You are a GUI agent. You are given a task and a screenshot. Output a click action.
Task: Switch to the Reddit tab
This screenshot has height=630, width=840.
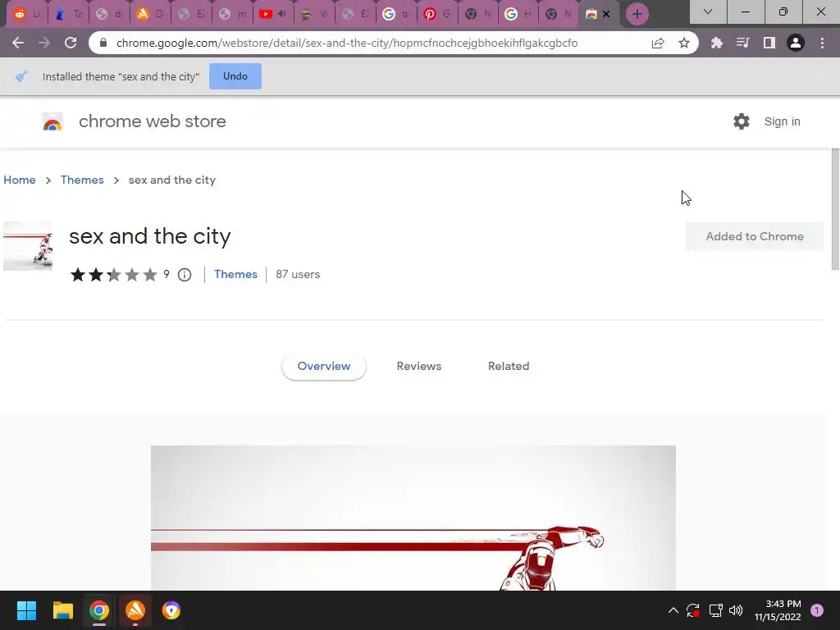pos(27,15)
